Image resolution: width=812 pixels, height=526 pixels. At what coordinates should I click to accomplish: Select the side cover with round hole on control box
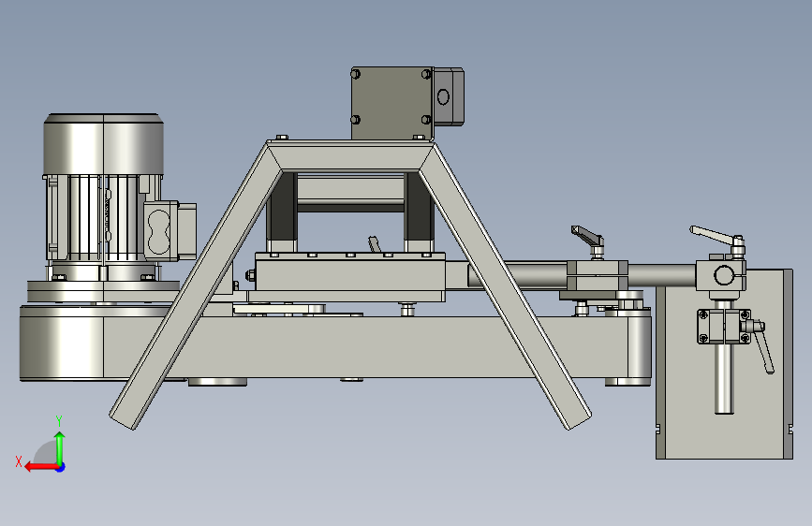pyautogui.click(x=448, y=96)
